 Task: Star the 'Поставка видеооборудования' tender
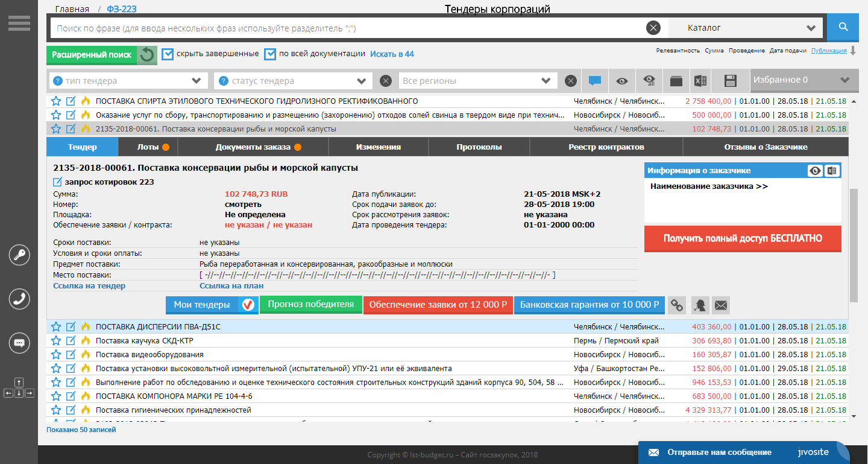point(56,354)
